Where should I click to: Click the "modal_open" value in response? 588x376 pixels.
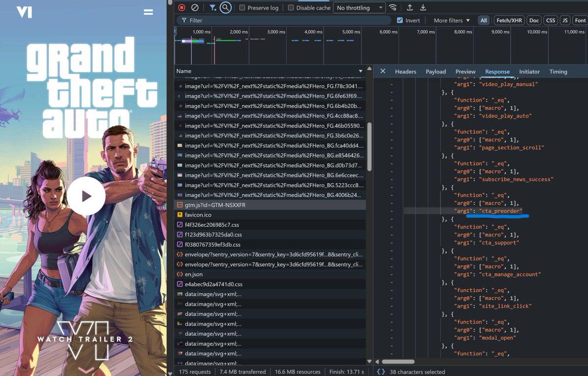(497, 338)
